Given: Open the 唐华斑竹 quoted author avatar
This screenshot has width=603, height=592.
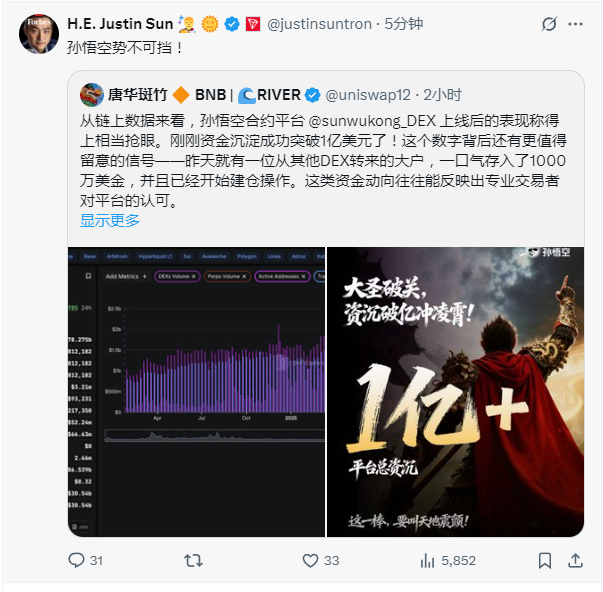Looking at the screenshot, I should 92,95.
